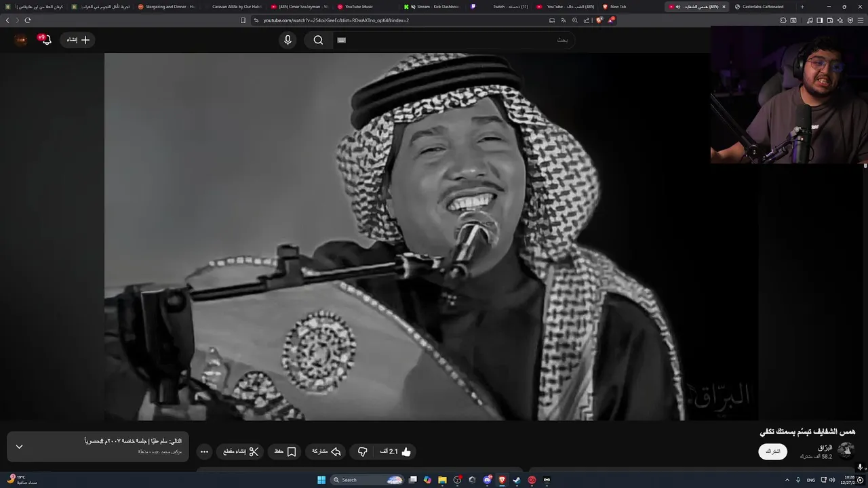Click the ENG language indicator in tray
Viewport: 868px width, 488px height.
[810, 480]
